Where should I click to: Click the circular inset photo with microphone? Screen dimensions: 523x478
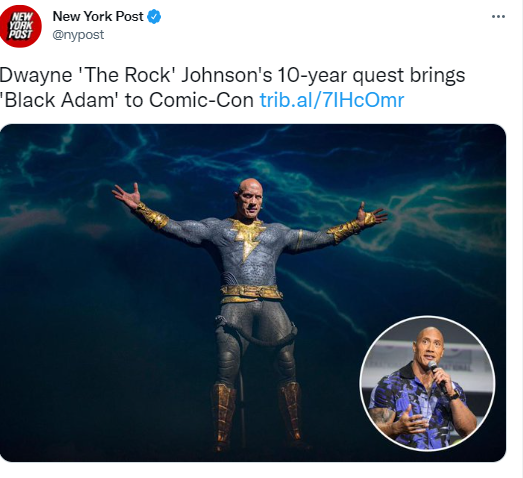(427, 383)
